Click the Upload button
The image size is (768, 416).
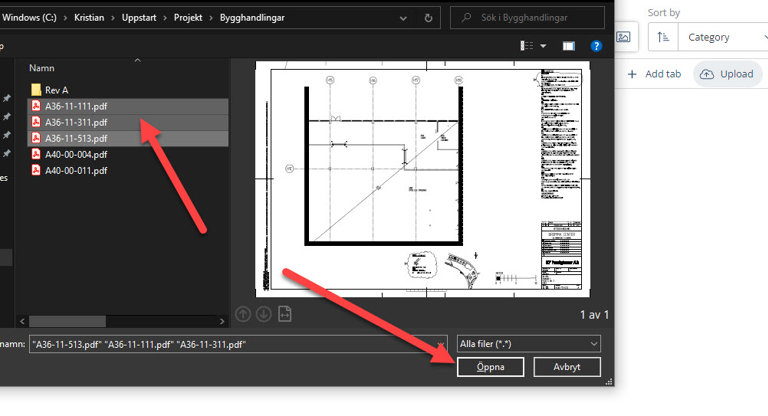(727, 74)
